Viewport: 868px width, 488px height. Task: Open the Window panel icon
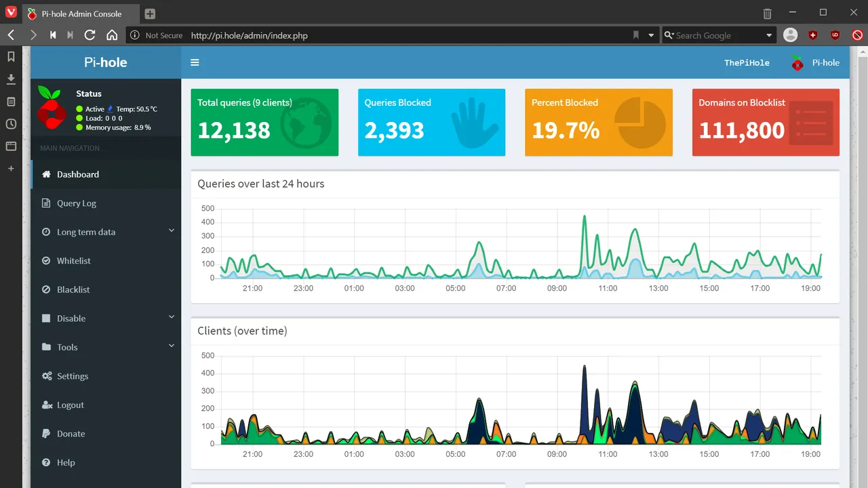pos(11,146)
